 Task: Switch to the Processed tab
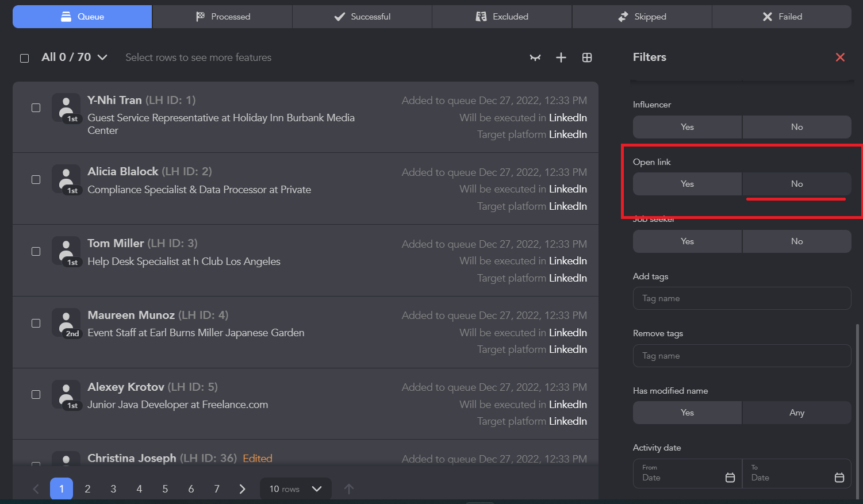tap(223, 17)
